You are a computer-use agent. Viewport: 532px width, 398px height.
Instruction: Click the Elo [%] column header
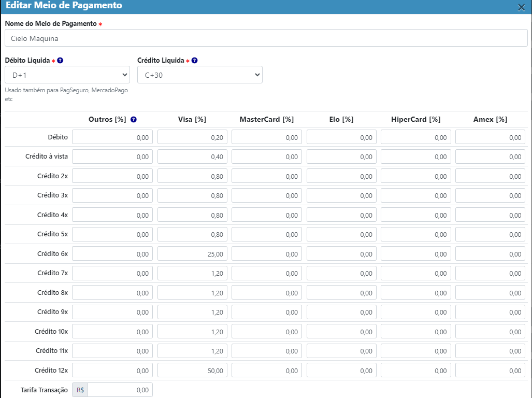341,119
